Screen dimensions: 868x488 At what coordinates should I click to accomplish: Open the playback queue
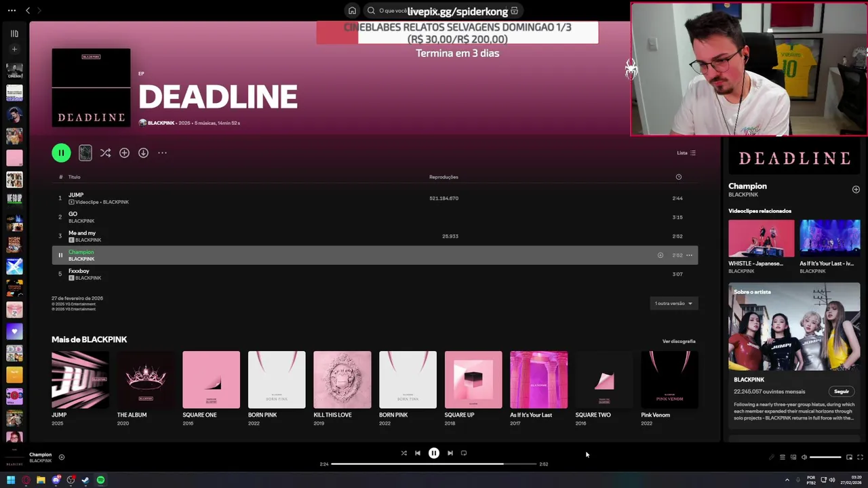782,457
